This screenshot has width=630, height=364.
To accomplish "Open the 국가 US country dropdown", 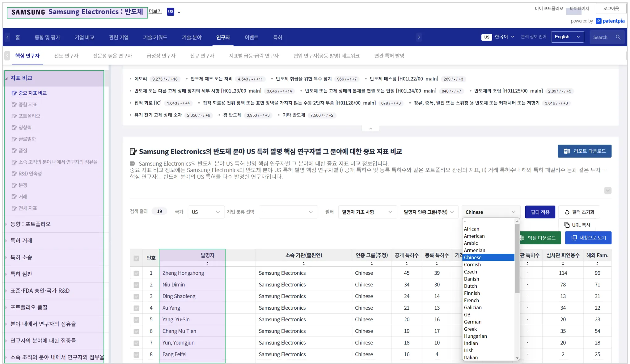I will (206, 212).
